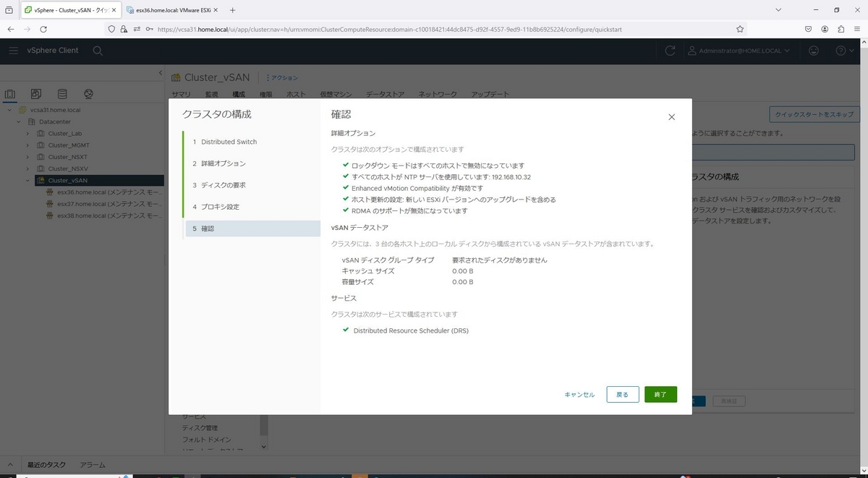This screenshot has height=478, width=868.
Task: Click the vcsa31.home.local vCenter icon
Action: tap(22, 110)
